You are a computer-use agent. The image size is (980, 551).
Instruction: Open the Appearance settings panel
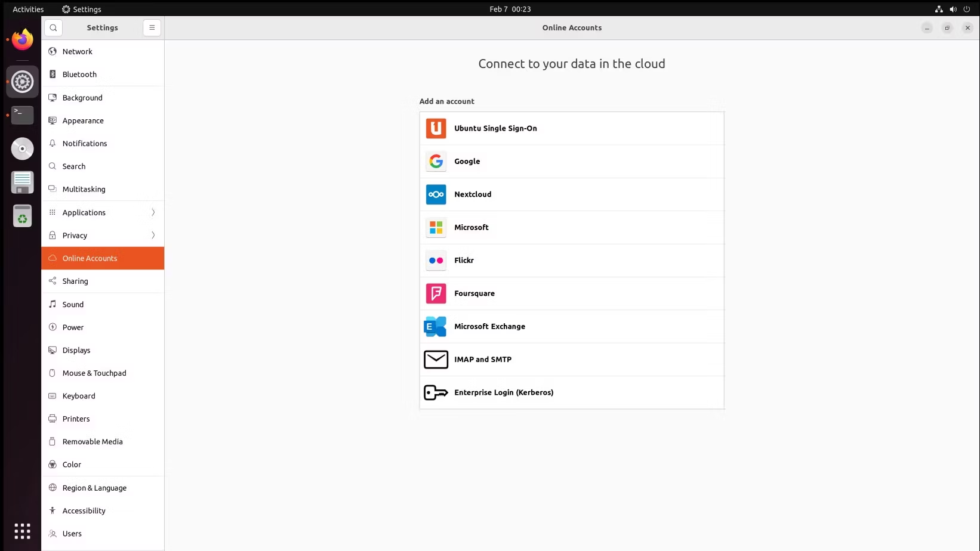click(x=103, y=120)
